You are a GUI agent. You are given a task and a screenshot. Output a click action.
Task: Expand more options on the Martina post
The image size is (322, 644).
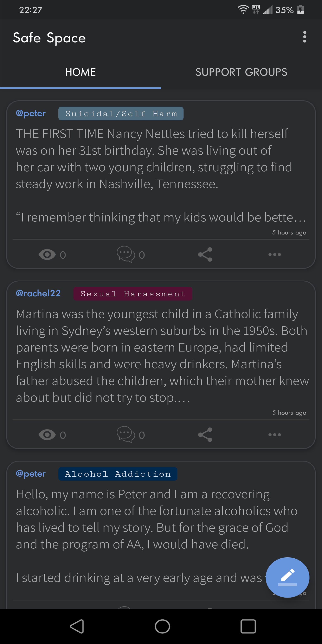(x=275, y=434)
